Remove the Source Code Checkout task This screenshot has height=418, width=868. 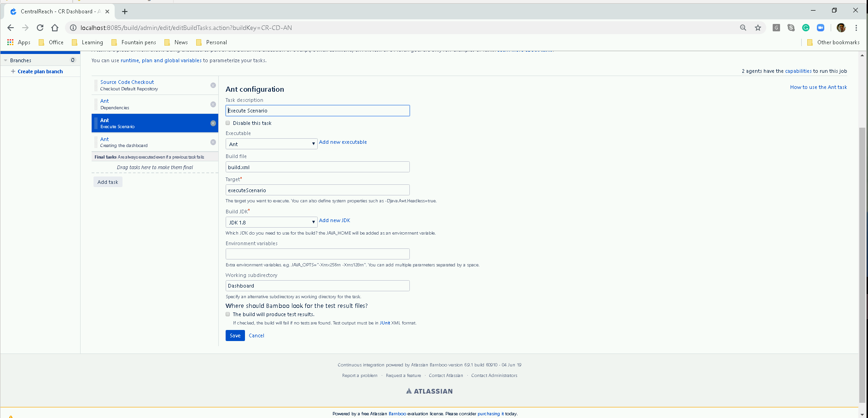213,85
